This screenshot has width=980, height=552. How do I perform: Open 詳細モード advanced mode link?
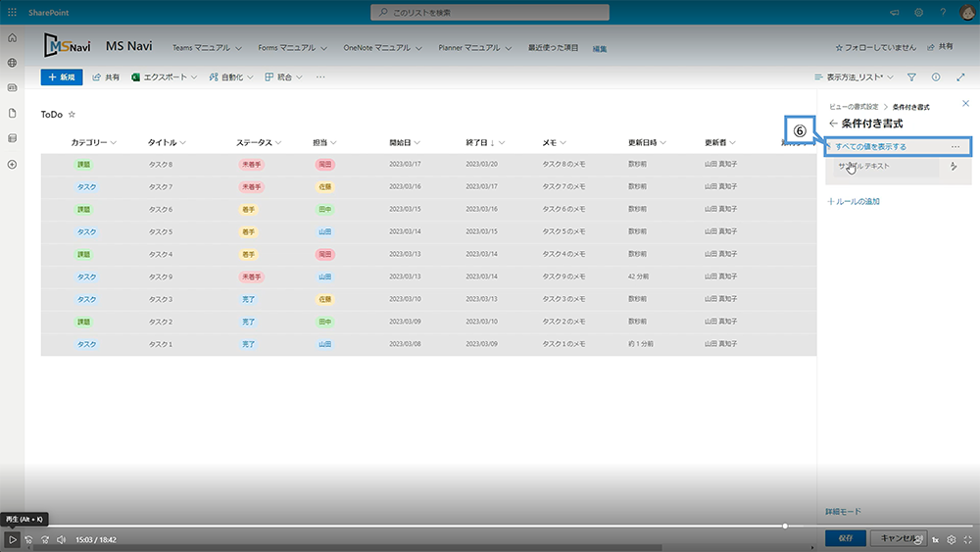[843, 512]
